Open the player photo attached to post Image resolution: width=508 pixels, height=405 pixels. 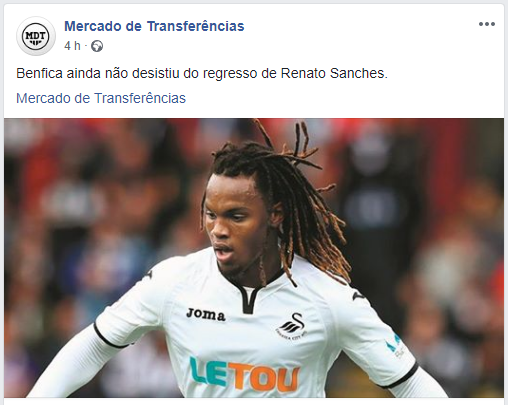(x=254, y=258)
